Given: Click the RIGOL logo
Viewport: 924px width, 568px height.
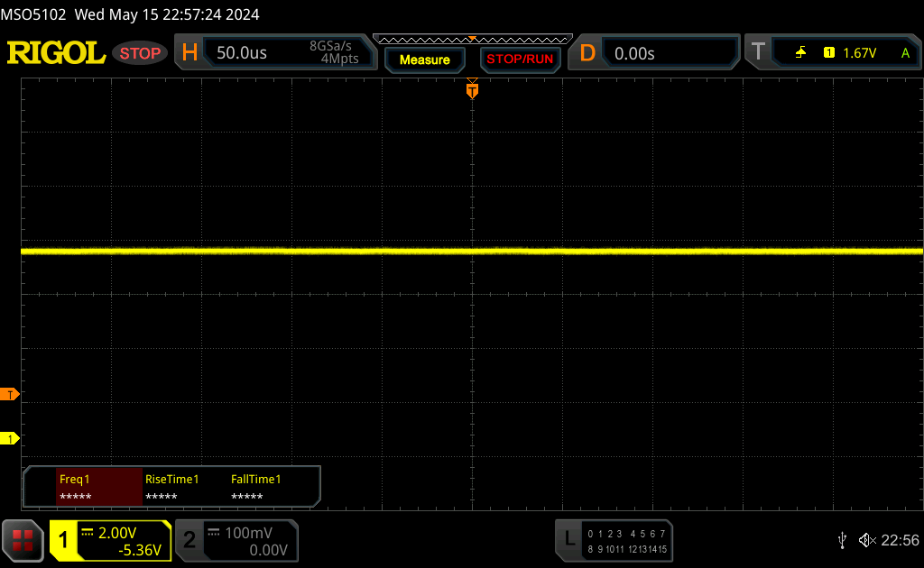Looking at the screenshot, I should (56, 53).
